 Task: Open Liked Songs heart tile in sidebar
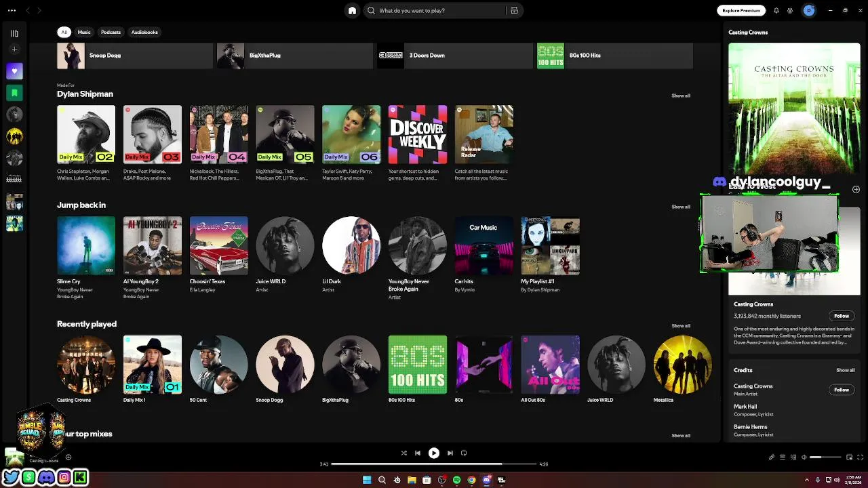tap(14, 70)
